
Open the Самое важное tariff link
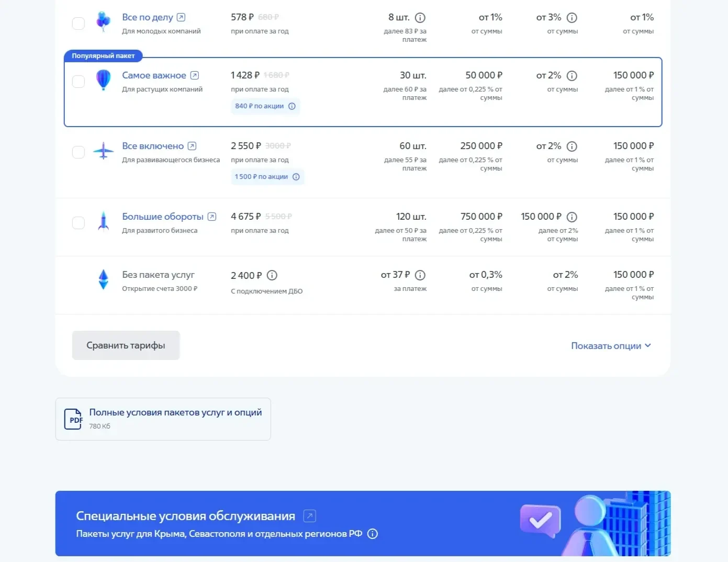pos(154,75)
